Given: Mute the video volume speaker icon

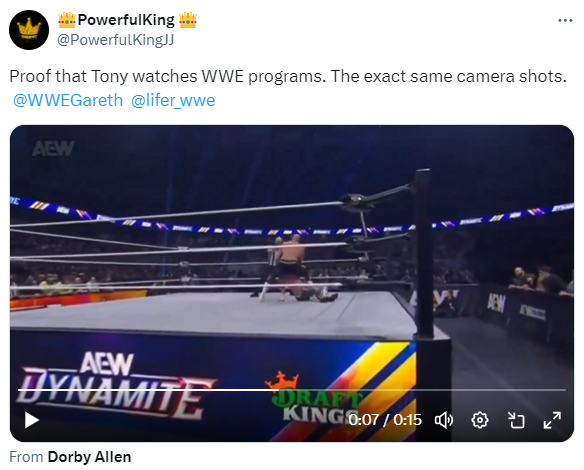Looking at the screenshot, I should 444,420.
